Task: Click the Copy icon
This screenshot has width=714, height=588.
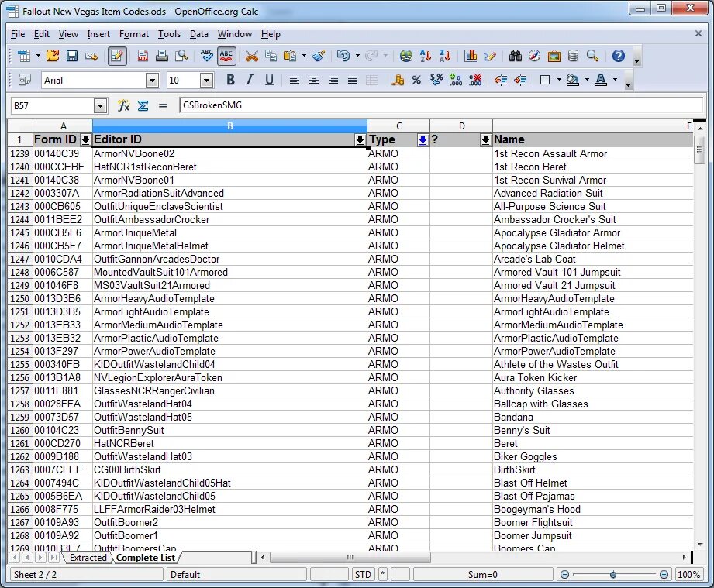Action: (x=271, y=56)
